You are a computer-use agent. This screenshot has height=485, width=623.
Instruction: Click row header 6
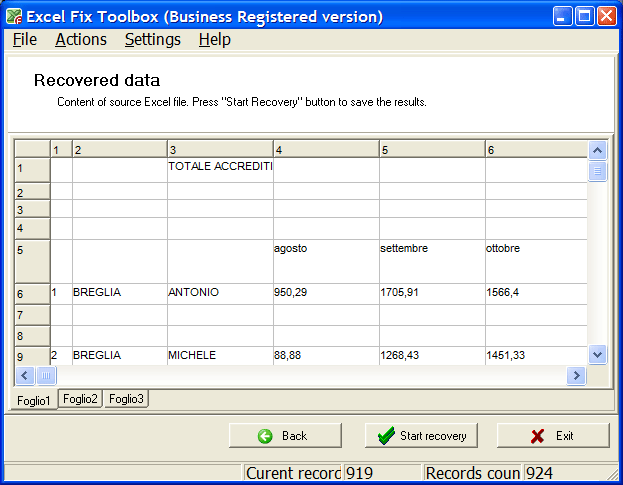tap(32, 294)
